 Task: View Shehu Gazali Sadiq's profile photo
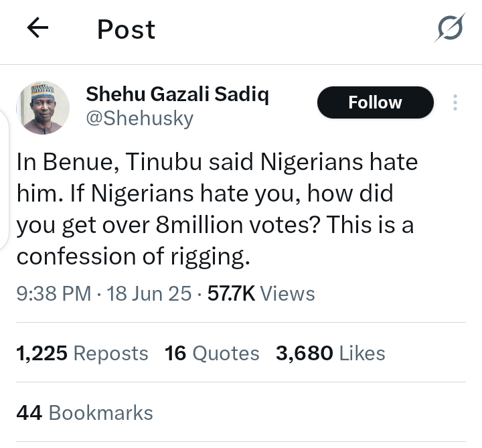[42, 107]
